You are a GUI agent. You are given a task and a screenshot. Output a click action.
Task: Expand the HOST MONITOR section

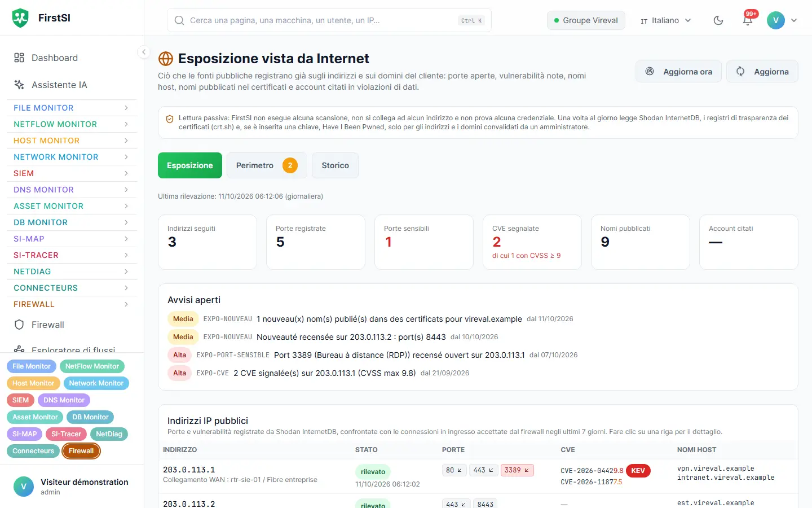click(x=72, y=141)
